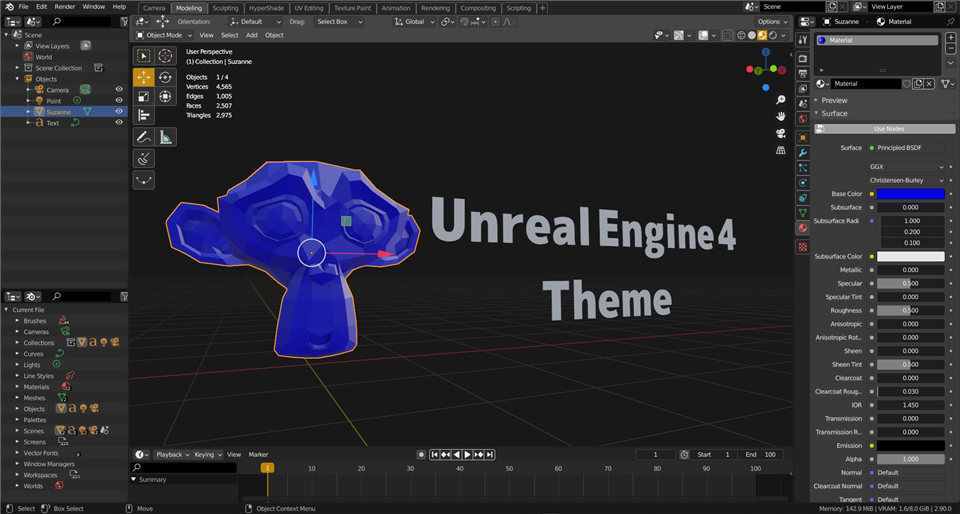
Task: Open the Object Mode dropdown
Action: point(163,35)
